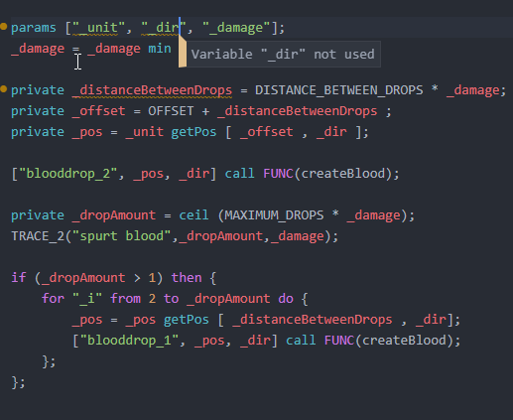Click the underlined _distanceBetweenDrops declaration

(x=152, y=90)
